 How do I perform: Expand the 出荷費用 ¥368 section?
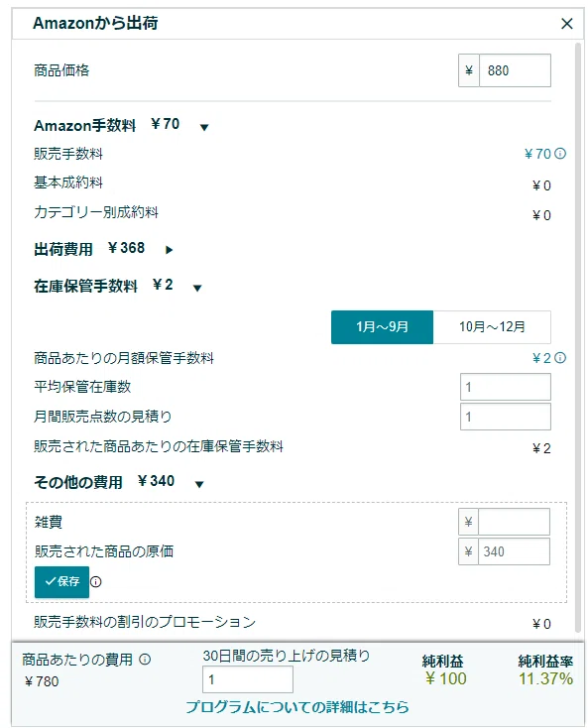point(169,250)
